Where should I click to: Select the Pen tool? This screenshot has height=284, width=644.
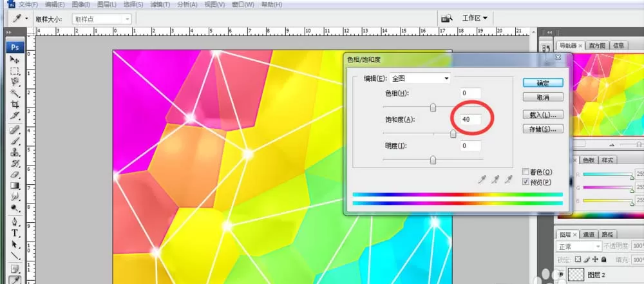point(15,222)
